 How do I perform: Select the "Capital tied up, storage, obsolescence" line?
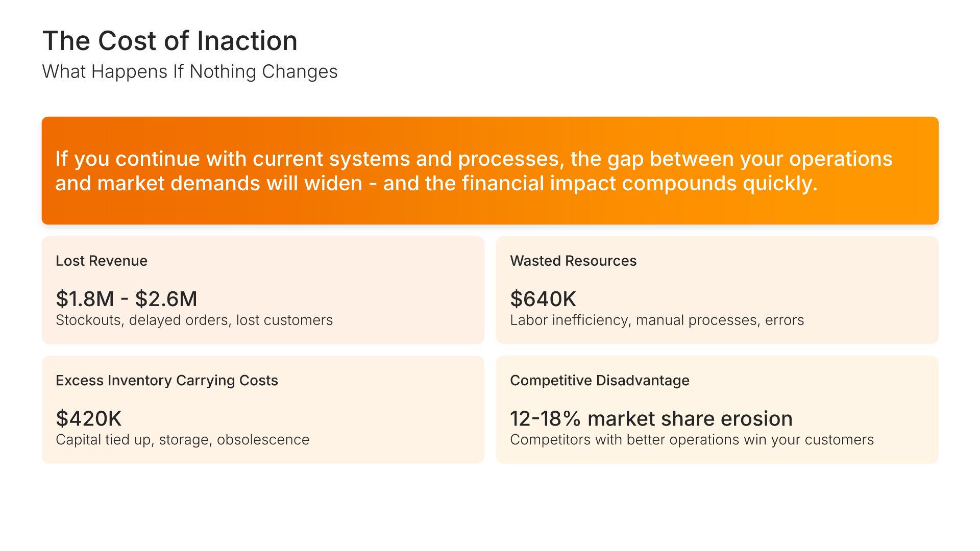(x=182, y=440)
